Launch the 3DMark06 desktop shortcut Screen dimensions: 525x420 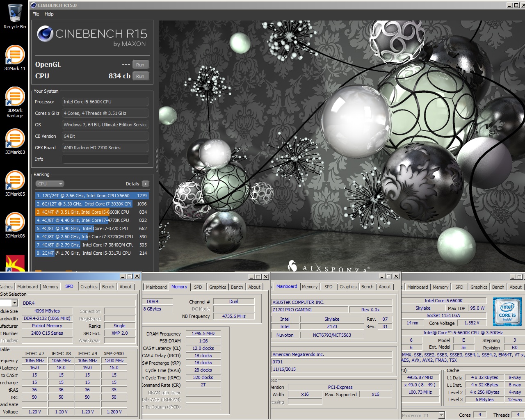click(15, 225)
